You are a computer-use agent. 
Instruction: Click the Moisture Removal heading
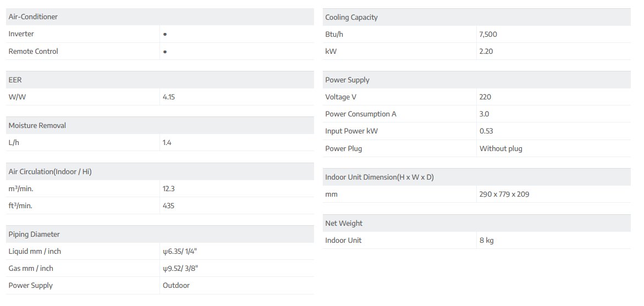point(37,126)
